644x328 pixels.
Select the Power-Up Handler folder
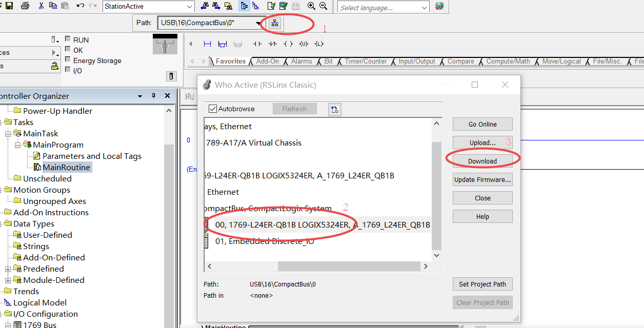[x=57, y=111]
